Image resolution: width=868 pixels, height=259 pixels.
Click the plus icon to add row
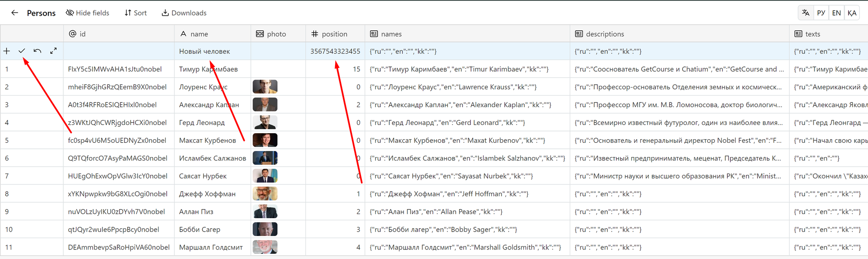(7, 51)
